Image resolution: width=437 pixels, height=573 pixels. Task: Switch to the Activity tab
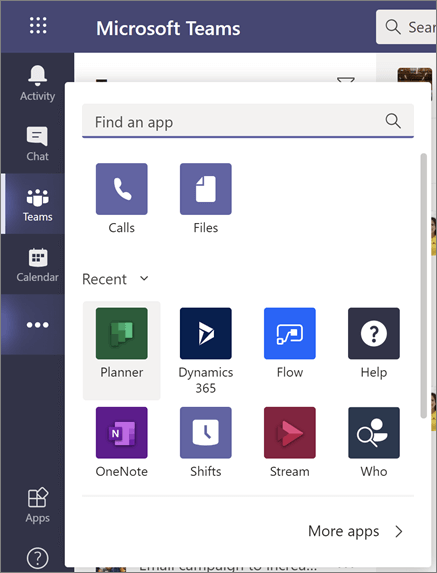(x=37, y=84)
